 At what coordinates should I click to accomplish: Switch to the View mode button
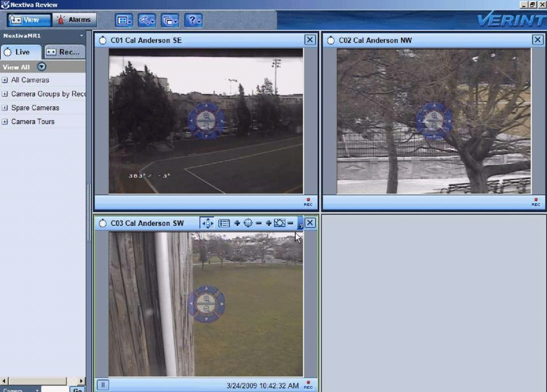click(29, 20)
